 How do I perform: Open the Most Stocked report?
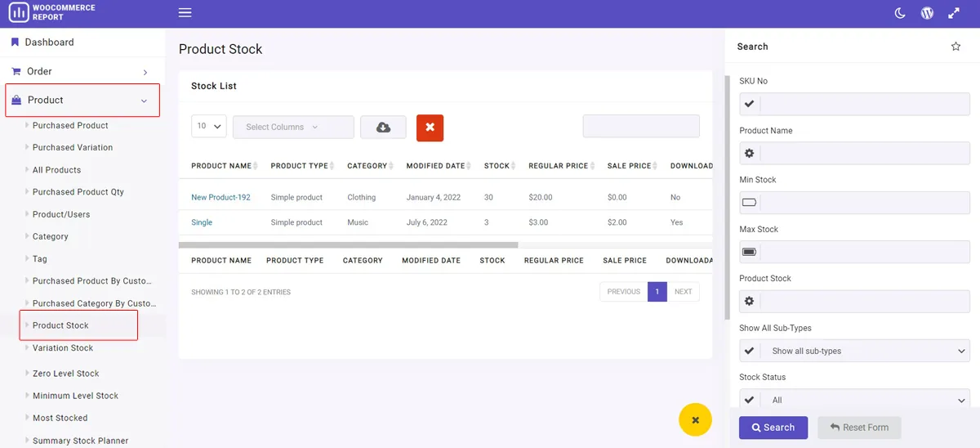coord(60,418)
